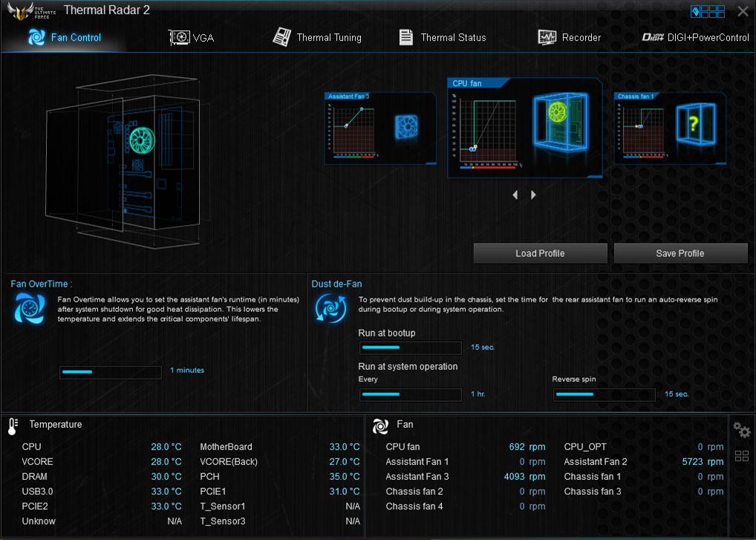Click the fan icon beside the Fan heading
Viewport: 756px width, 540px height.
(380, 426)
